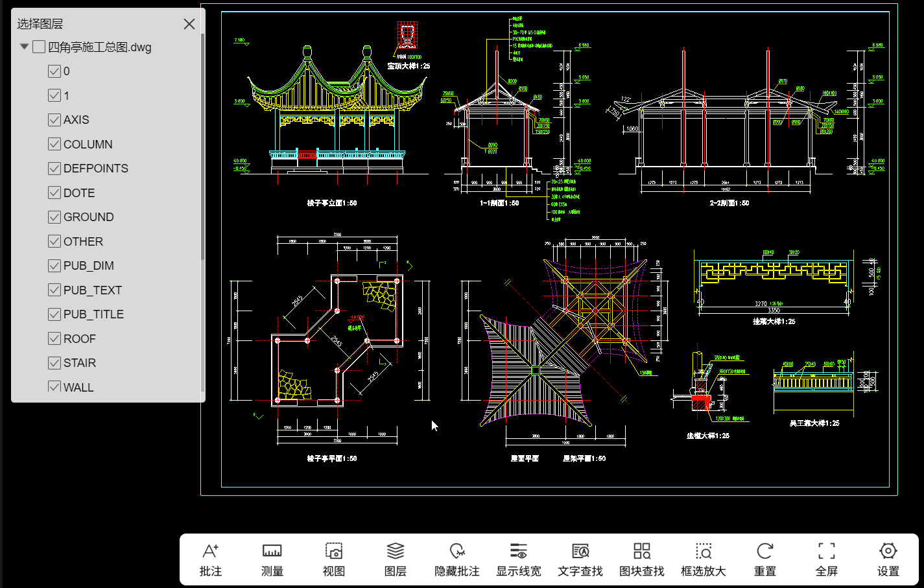The width and height of the screenshot is (924, 588).
Task: Click the 1-1剖面1:50 section title
Action: point(499,203)
